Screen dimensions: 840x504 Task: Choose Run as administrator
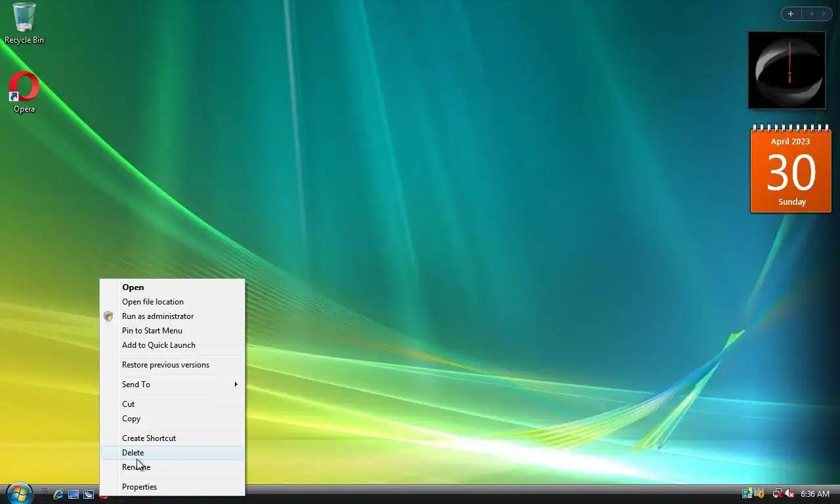(x=172, y=316)
